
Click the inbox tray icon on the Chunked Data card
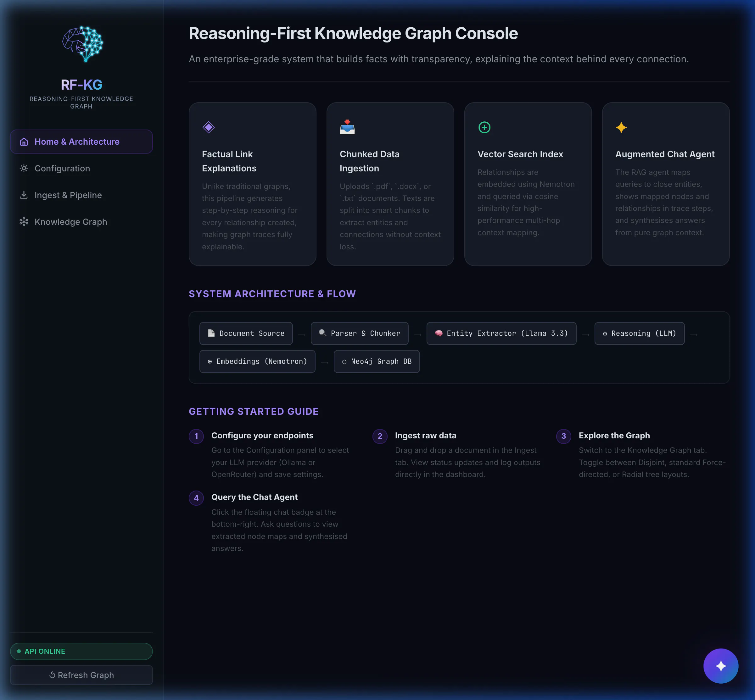pyautogui.click(x=347, y=127)
